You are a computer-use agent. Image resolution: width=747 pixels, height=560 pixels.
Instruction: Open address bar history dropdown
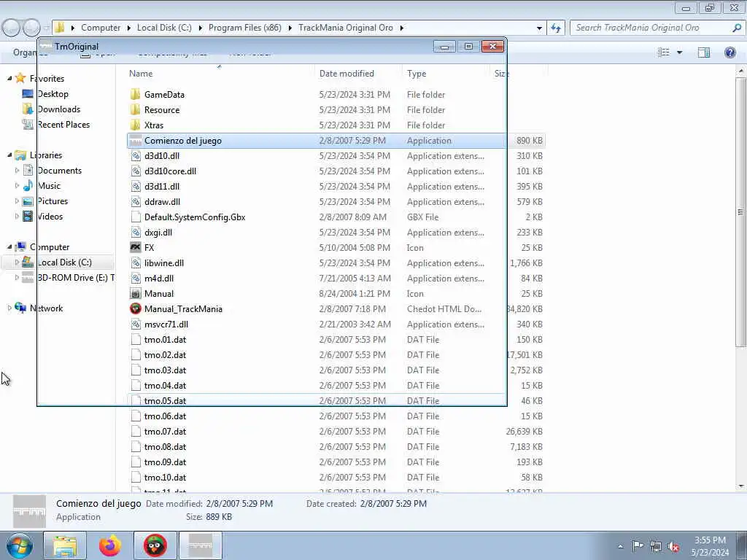tap(539, 28)
